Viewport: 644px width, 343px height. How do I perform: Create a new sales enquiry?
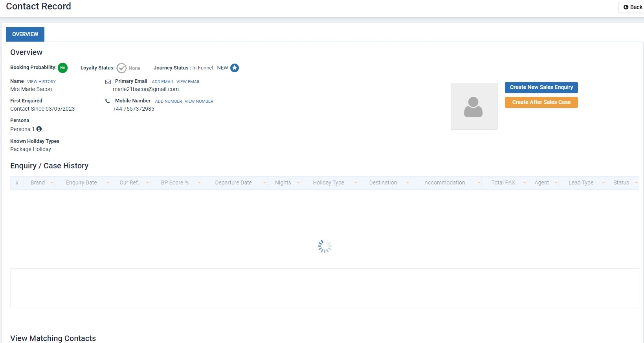coord(541,87)
